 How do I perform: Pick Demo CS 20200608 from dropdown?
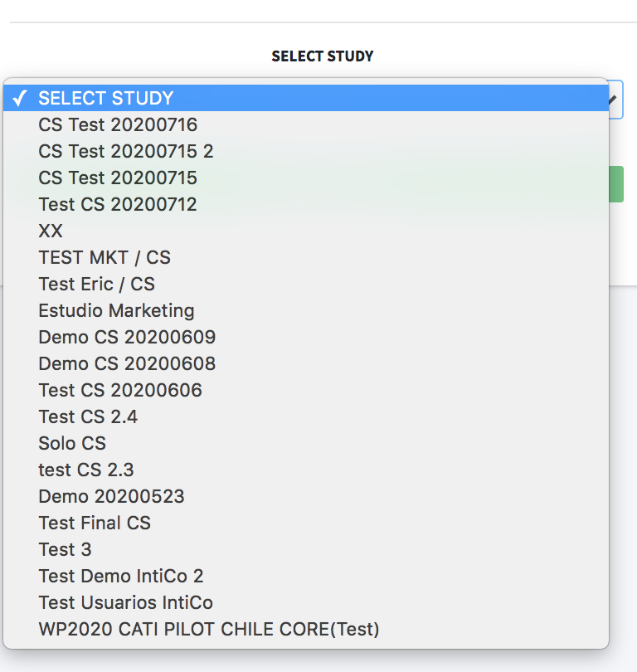(306, 364)
